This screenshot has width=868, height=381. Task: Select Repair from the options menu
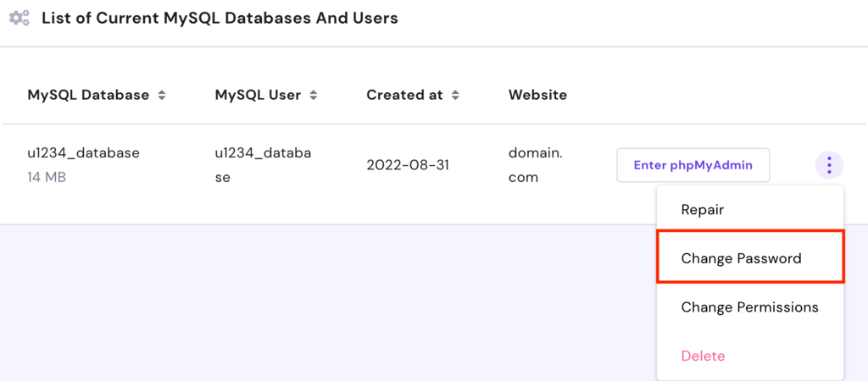702,210
